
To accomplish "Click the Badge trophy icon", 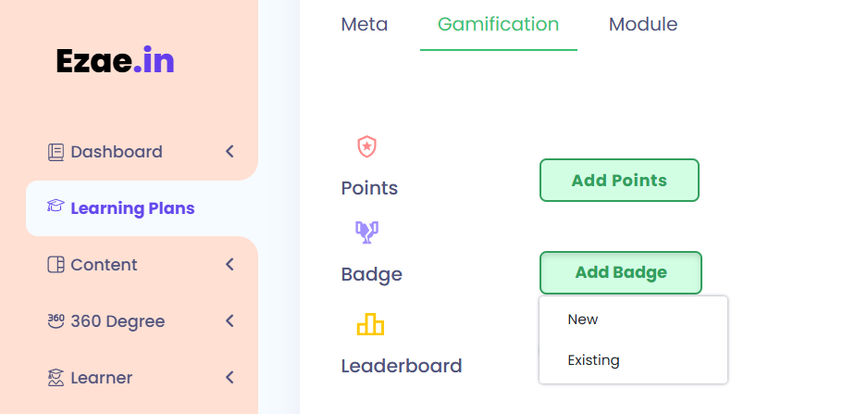I will (x=367, y=232).
